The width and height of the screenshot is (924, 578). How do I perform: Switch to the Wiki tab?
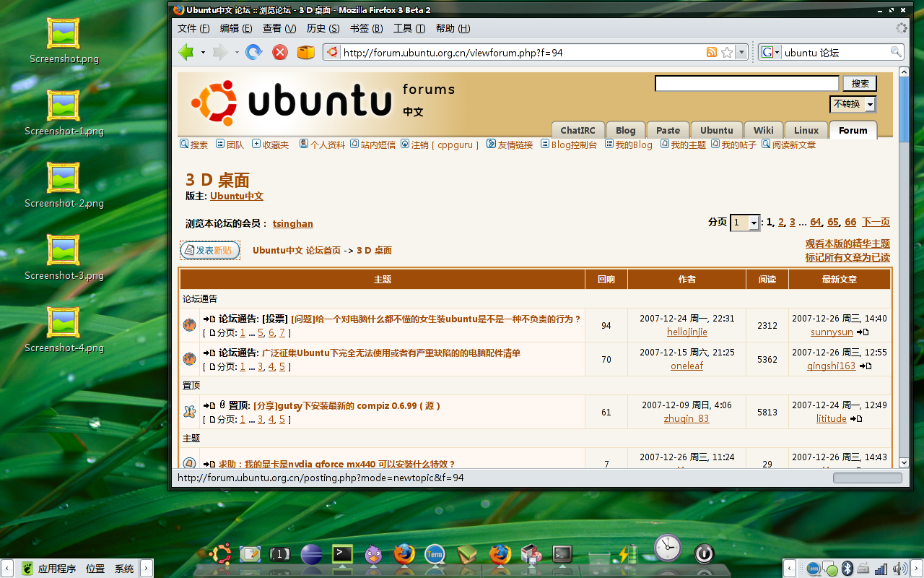click(x=764, y=130)
